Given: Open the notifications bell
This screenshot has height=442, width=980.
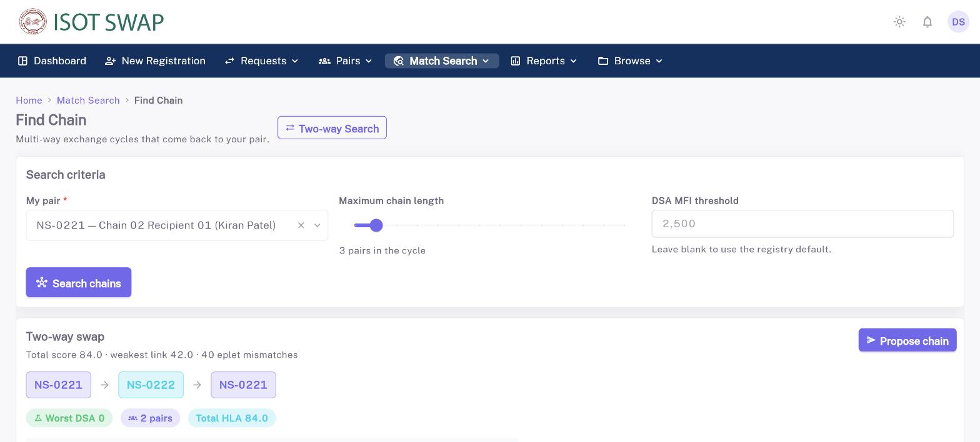Looking at the screenshot, I should (927, 22).
